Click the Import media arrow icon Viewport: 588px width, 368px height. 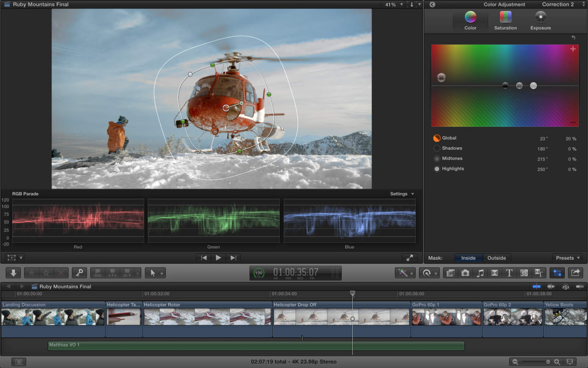tap(13, 273)
